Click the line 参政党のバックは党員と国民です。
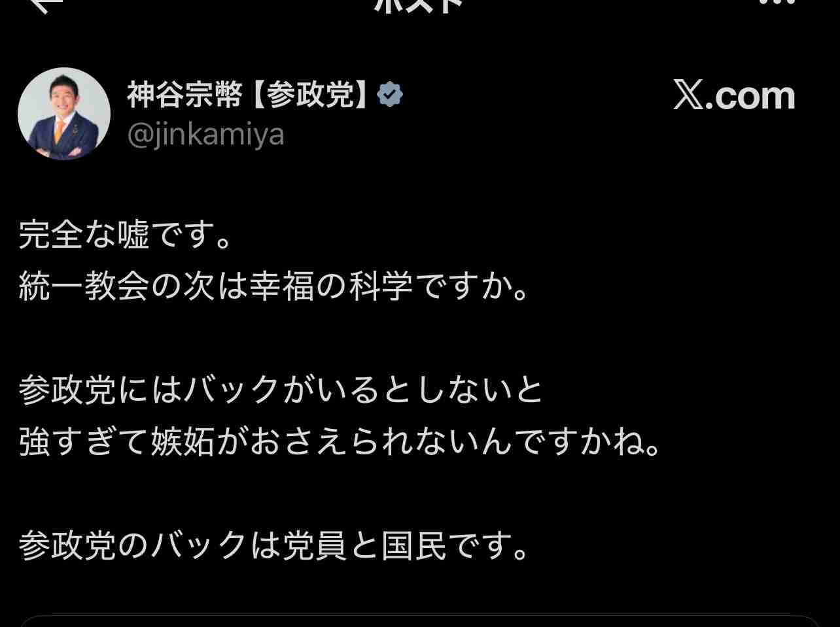Image resolution: width=840 pixels, height=627 pixels. coord(274,545)
